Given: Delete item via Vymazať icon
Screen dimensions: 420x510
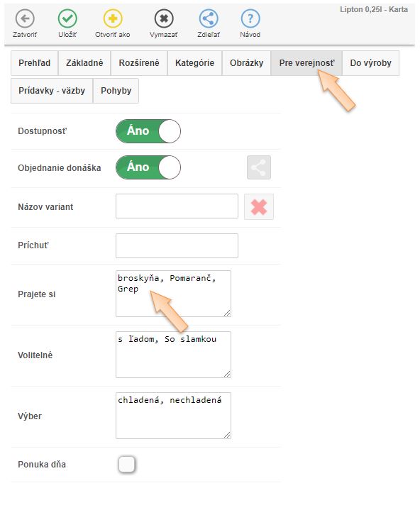Looking at the screenshot, I should coord(164,18).
